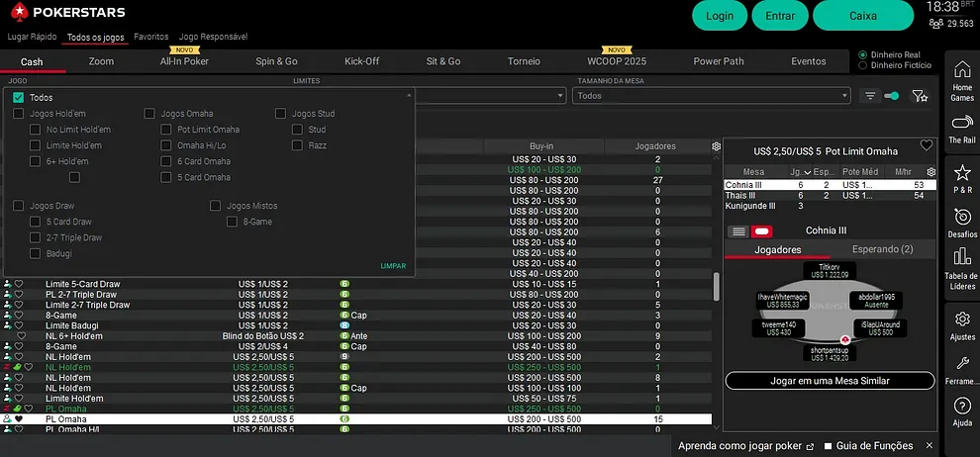Switch to list view in table preview
The height and width of the screenshot is (457, 980).
coord(738,230)
